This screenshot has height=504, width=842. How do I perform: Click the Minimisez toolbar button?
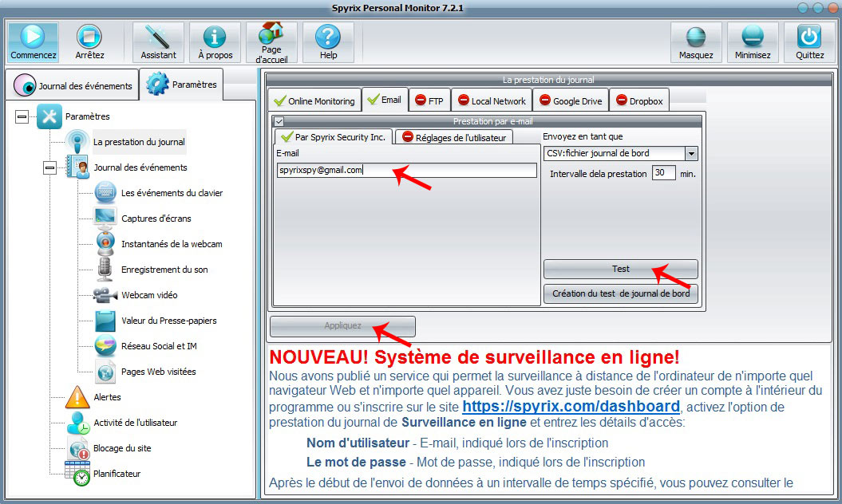pos(753,41)
